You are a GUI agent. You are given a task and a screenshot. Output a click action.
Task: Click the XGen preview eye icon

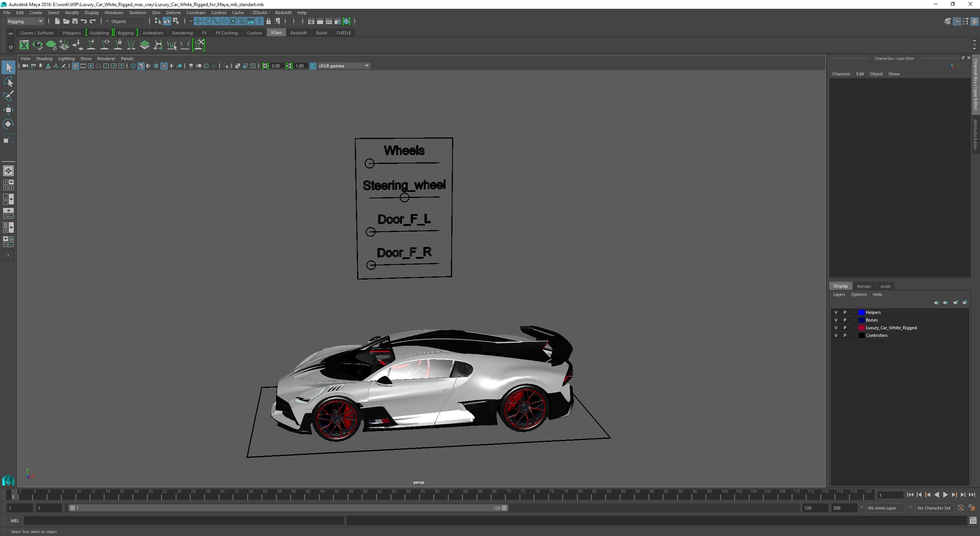click(38, 45)
